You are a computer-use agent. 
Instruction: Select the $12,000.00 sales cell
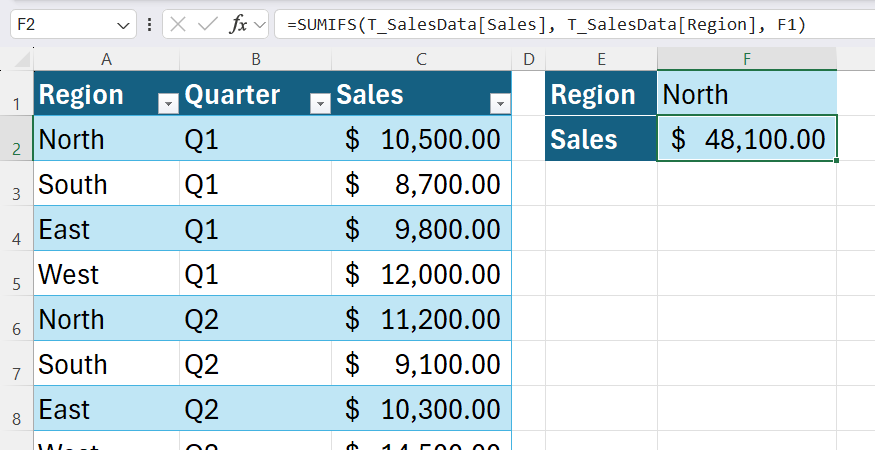pyautogui.click(x=421, y=274)
